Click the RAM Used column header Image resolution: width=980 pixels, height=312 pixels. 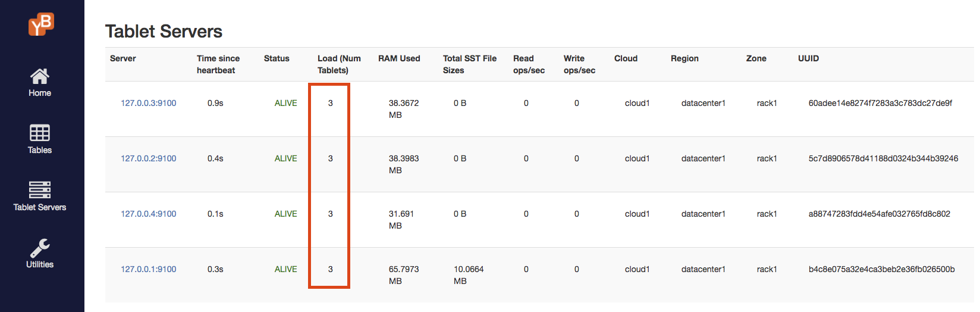399,58
